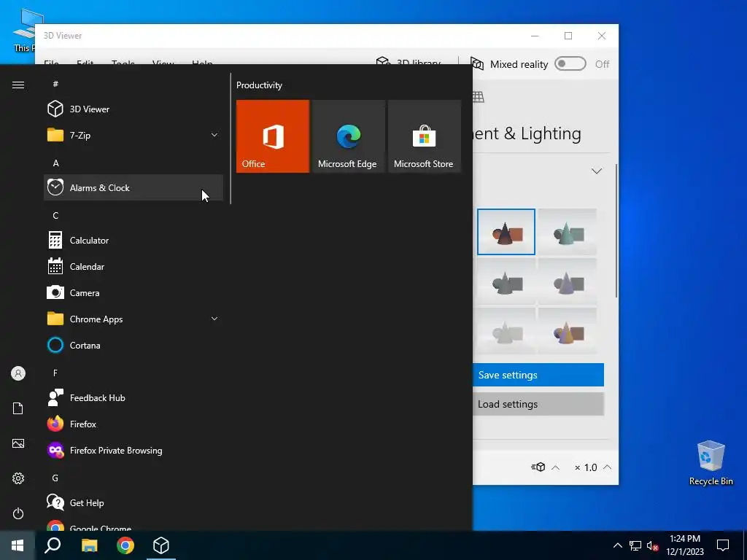Open the user account icon in Start

pos(18,373)
